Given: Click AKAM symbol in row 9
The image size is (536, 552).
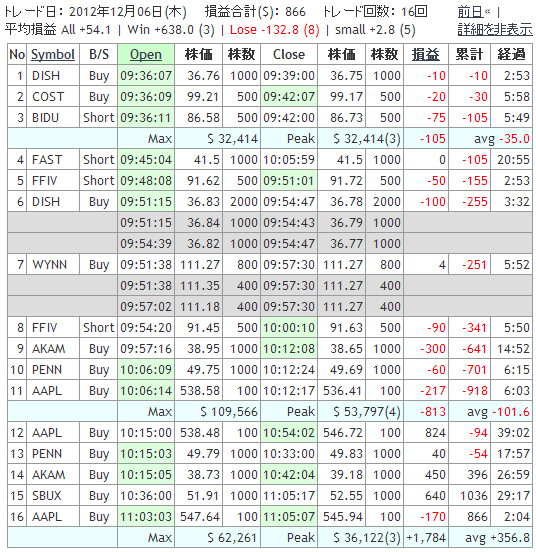Looking at the screenshot, I should pyautogui.click(x=49, y=349).
